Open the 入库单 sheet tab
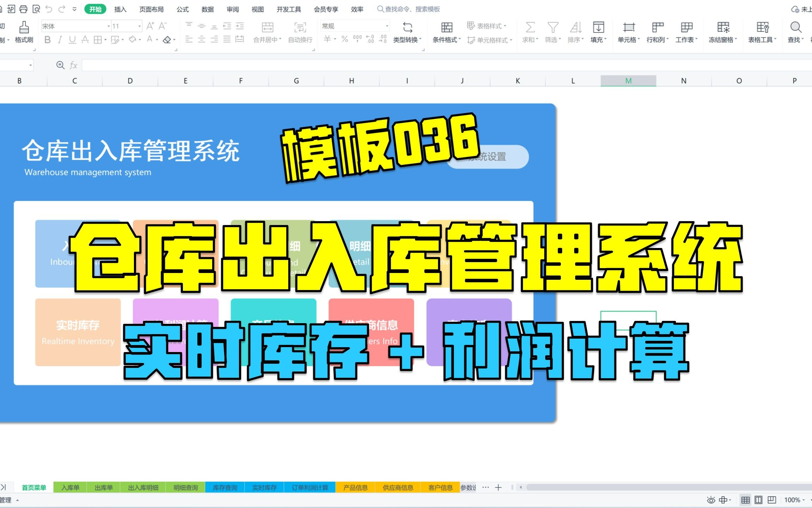Viewport: 812px width, 508px height. (70, 488)
